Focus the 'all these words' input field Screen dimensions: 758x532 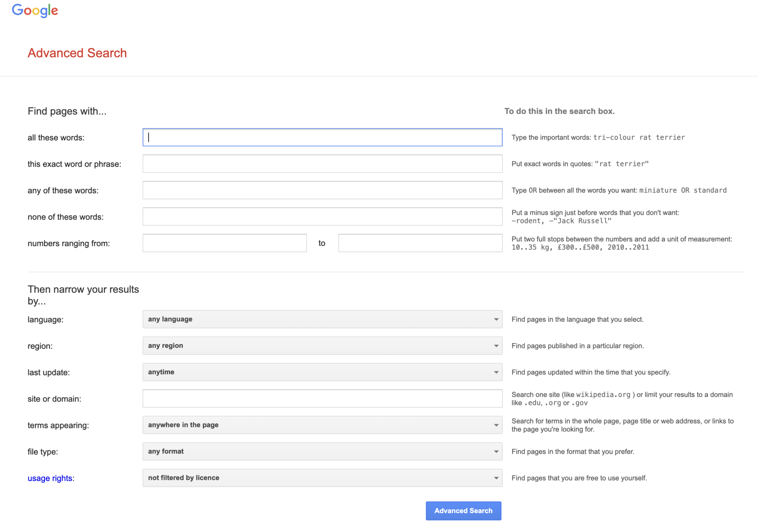pyautogui.click(x=322, y=137)
